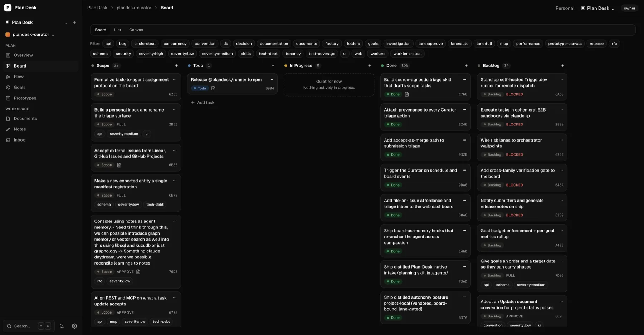This screenshot has height=335, width=644.
Task: Add a task to Todo column via plus
Action: pos(273,66)
